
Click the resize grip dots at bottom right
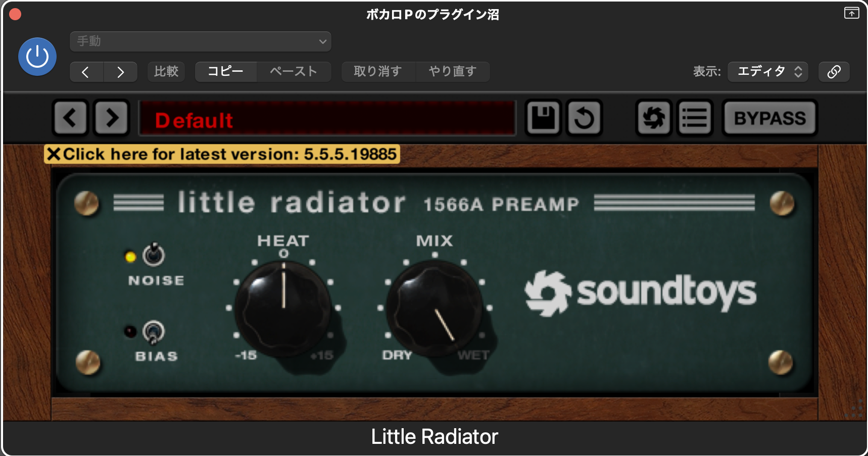855,409
